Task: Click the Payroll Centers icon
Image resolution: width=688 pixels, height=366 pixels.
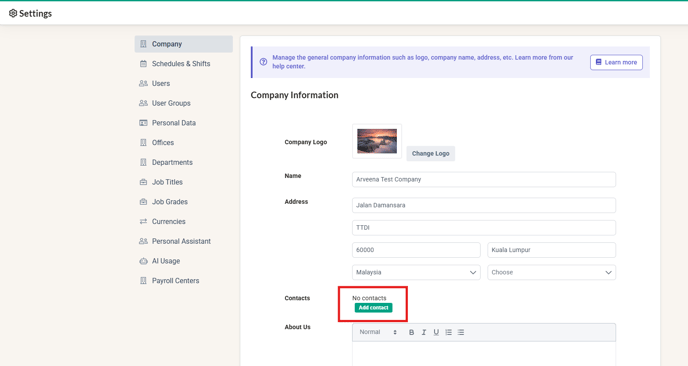Action: click(143, 281)
